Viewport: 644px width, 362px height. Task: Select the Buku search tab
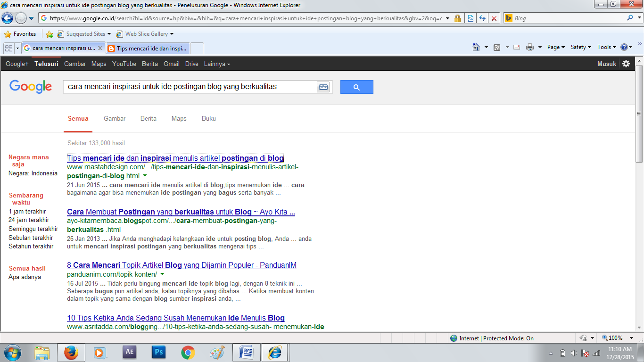pos(209,118)
